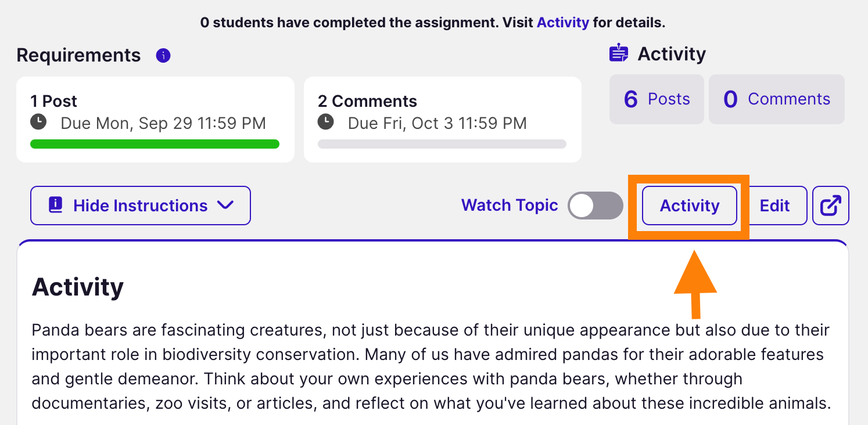Click clock icon on 2 Comments card
Image resolution: width=868 pixels, height=425 pixels.
[326, 123]
